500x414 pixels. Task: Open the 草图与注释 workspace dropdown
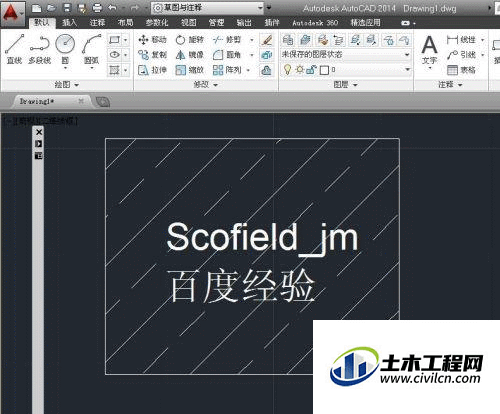point(207,8)
